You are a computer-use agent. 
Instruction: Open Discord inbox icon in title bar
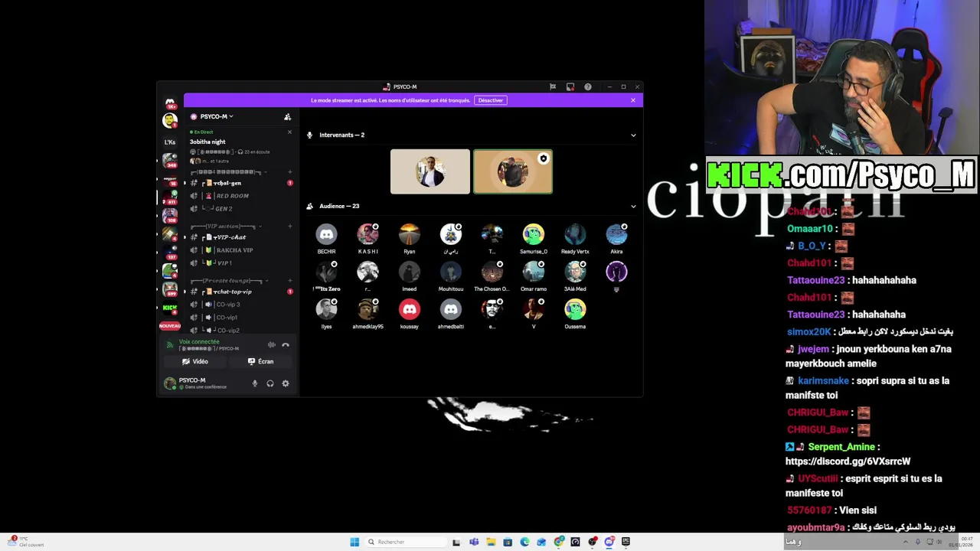[570, 87]
